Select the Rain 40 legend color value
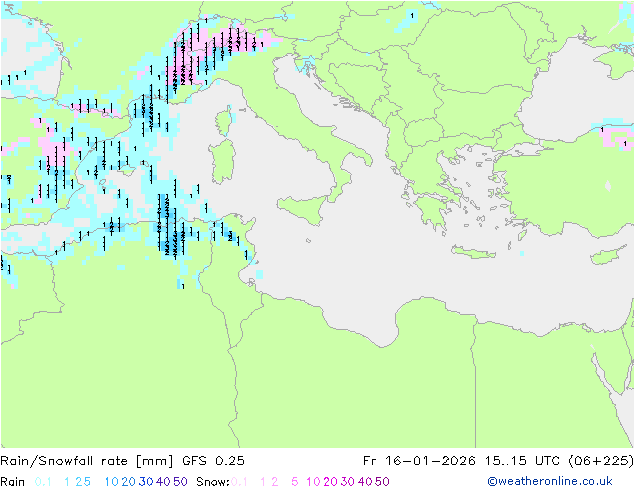 click(x=163, y=482)
